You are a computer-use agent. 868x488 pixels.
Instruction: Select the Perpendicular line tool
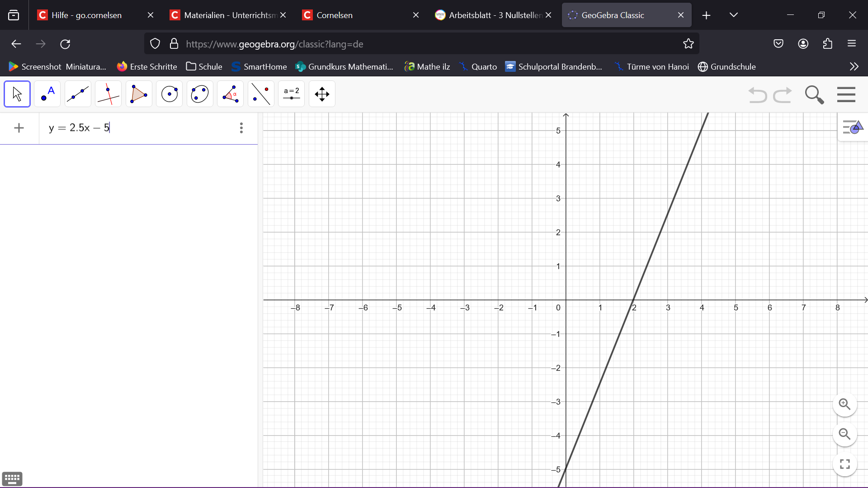(108, 94)
